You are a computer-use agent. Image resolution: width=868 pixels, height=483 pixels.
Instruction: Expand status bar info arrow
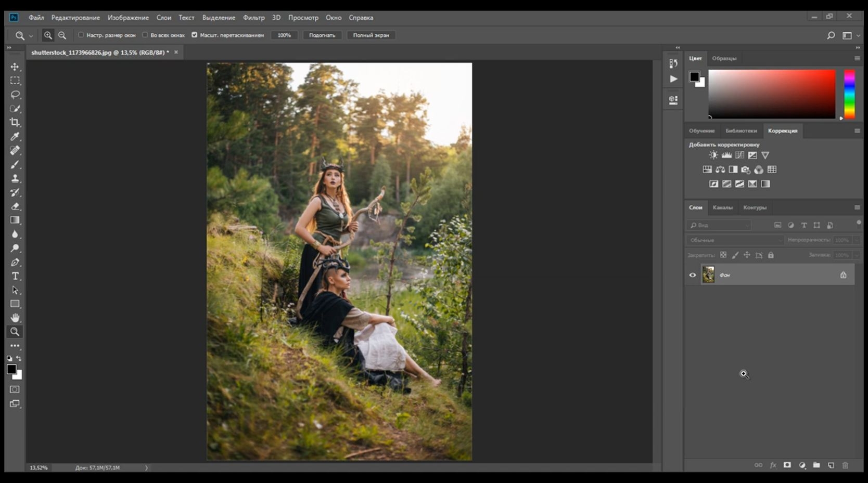146,468
